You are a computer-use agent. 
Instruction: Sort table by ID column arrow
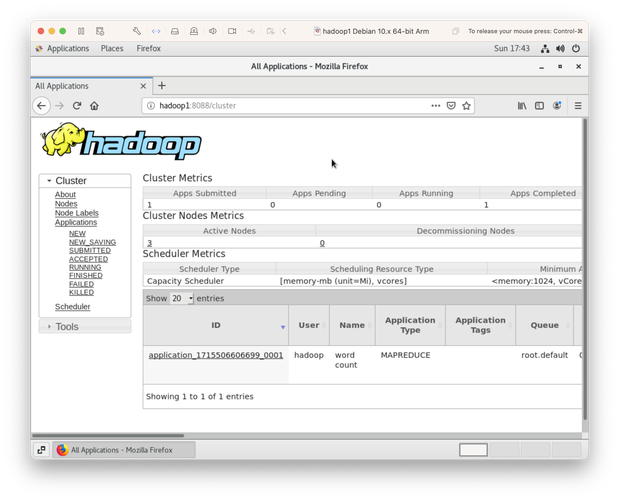(283, 327)
